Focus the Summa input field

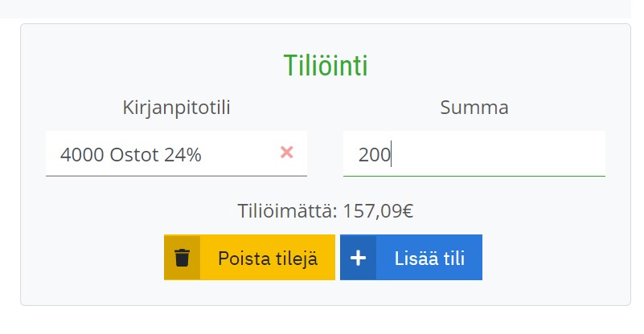(x=474, y=154)
